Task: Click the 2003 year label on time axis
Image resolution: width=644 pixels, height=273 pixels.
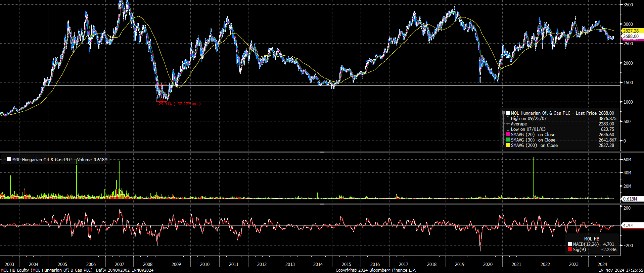Action: point(9,264)
